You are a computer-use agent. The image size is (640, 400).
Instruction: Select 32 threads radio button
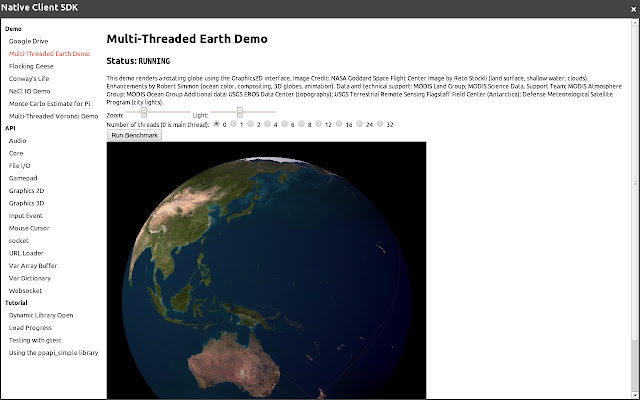pos(380,124)
